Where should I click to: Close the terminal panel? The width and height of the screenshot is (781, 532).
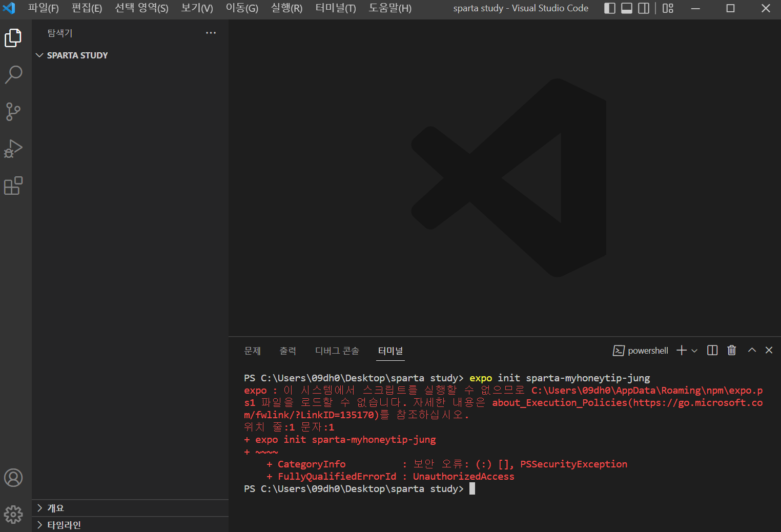(x=769, y=350)
